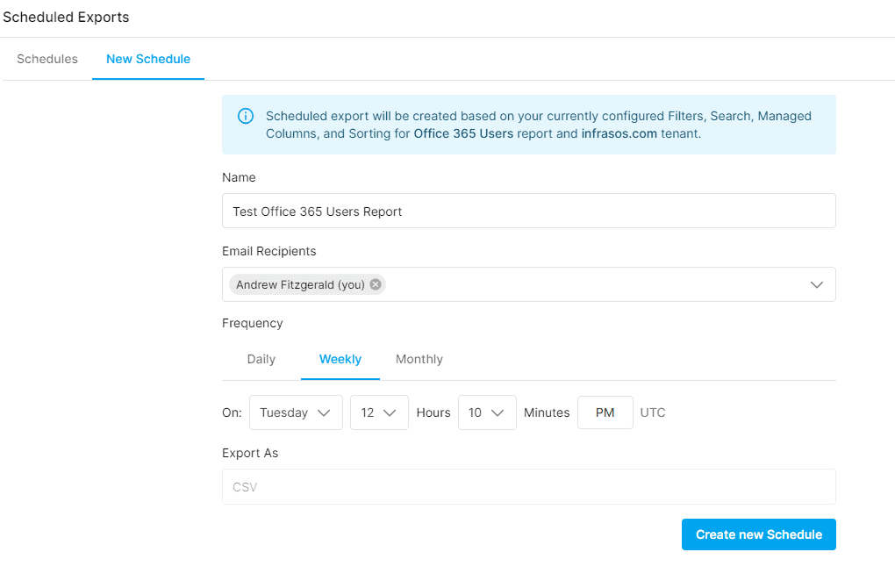Click the Export As CSV field
The height and width of the screenshot is (588, 895).
pyautogui.click(x=528, y=486)
